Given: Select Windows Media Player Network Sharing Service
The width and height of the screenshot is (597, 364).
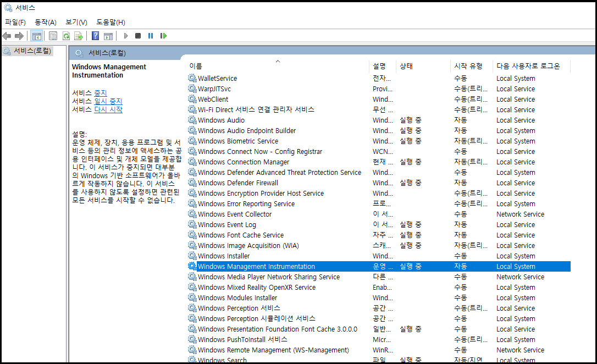Looking at the screenshot, I should 379,277.
